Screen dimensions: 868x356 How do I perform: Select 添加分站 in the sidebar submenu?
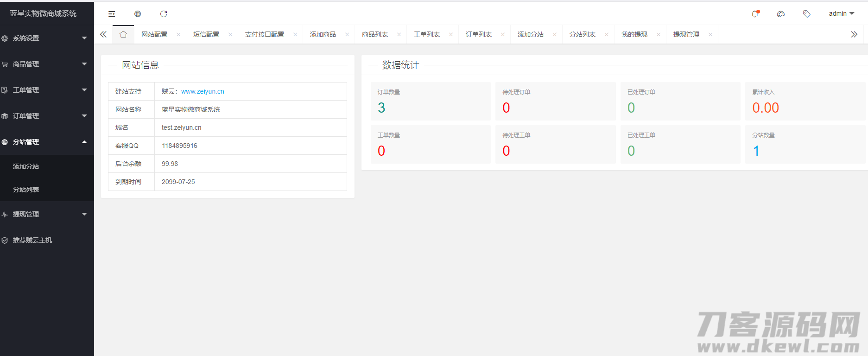coord(26,166)
